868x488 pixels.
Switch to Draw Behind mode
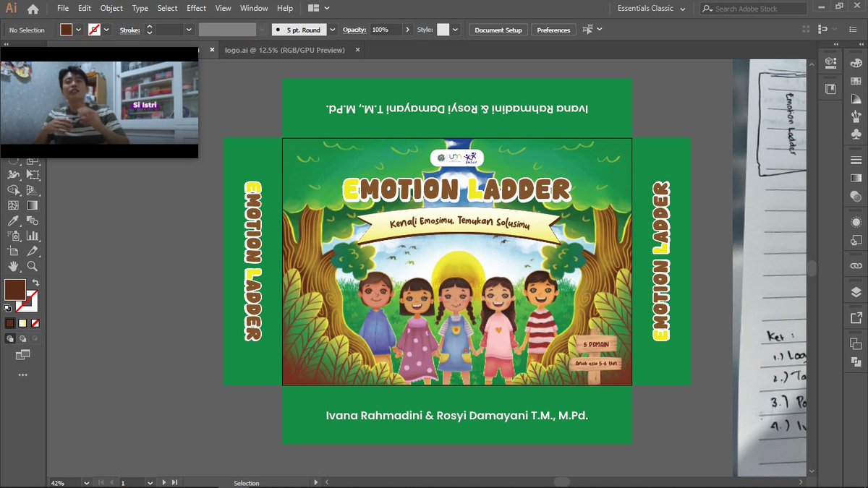pyautogui.click(x=22, y=338)
